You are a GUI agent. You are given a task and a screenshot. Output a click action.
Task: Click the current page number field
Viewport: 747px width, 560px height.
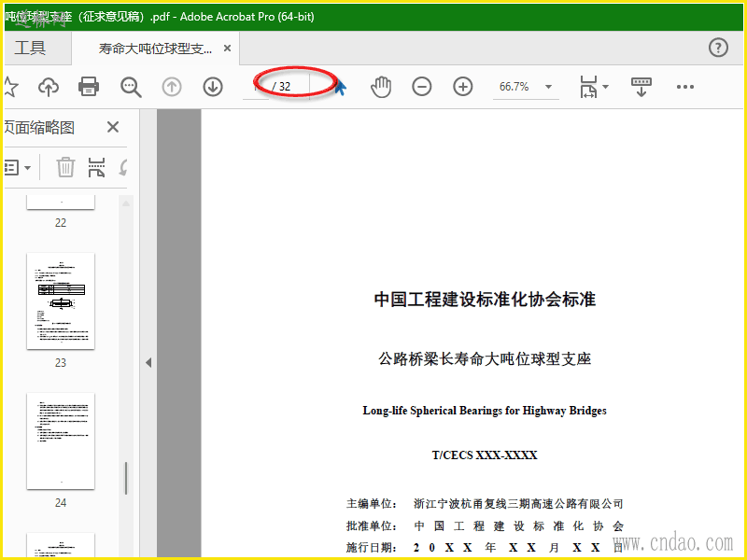(256, 87)
